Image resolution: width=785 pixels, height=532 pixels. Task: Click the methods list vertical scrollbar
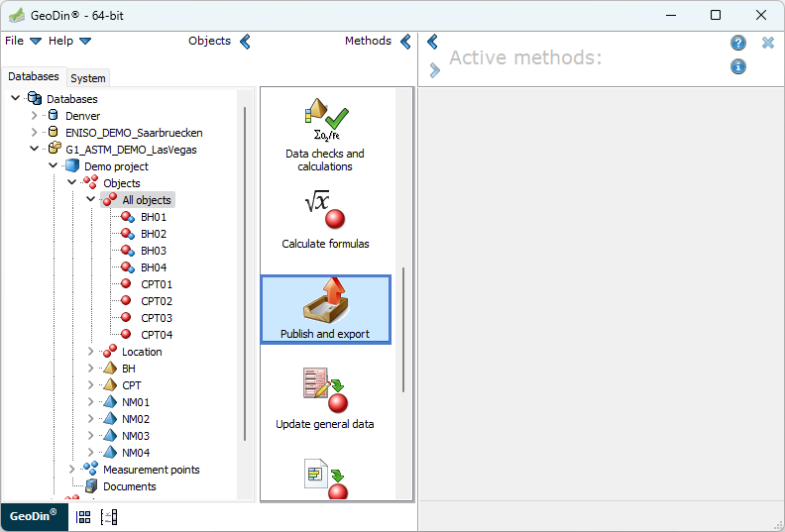[403, 327]
